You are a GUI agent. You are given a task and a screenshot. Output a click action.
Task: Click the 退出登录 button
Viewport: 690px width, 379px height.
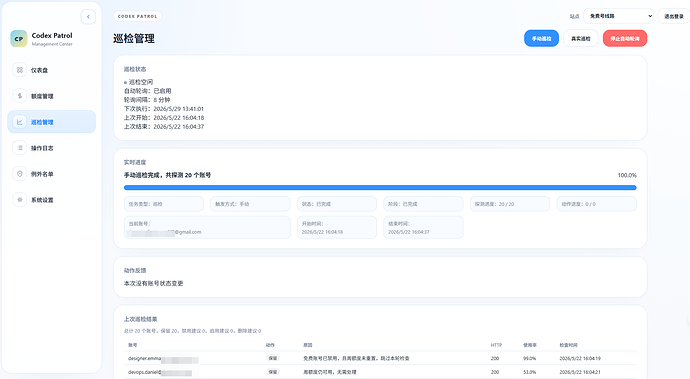point(674,16)
